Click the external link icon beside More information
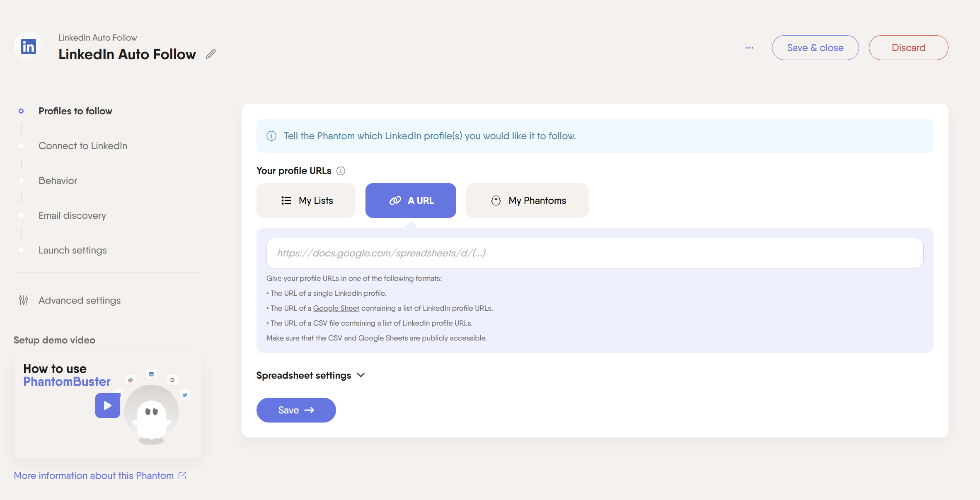 [x=182, y=476]
